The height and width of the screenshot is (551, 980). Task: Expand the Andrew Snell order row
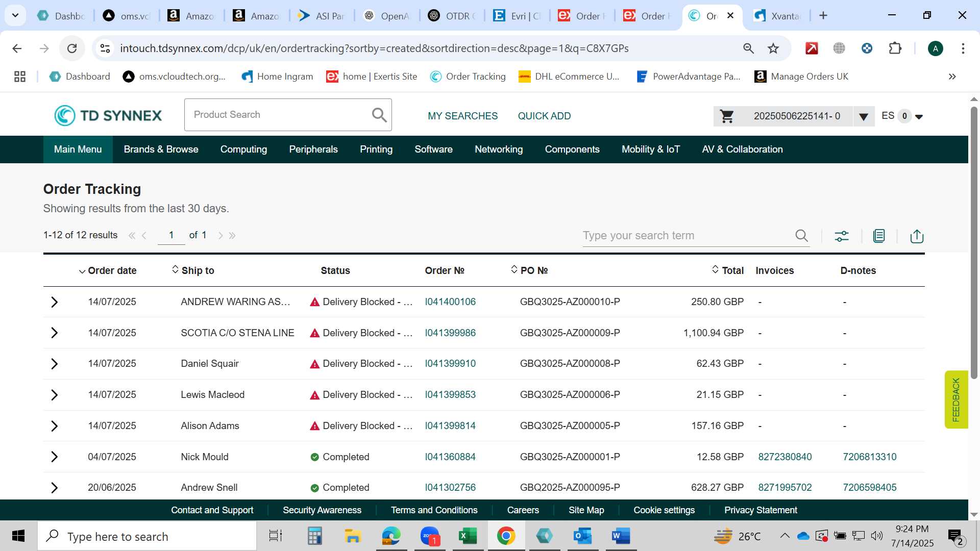54,488
